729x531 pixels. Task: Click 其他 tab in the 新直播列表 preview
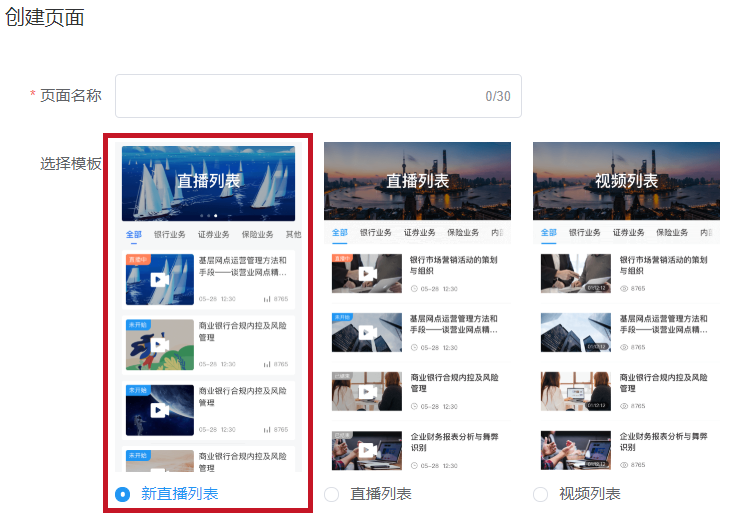click(293, 235)
